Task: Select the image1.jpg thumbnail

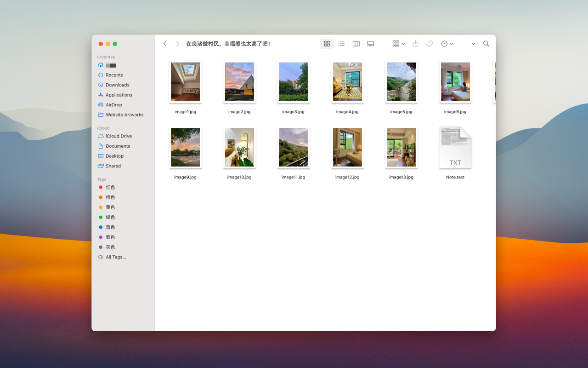Action: tap(186, 82)
